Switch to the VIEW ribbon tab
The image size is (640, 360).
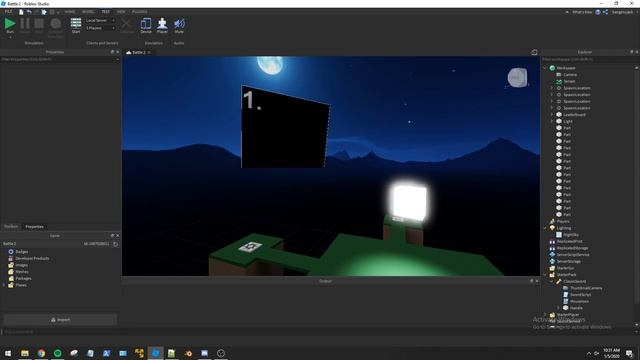tap(121, 12)
